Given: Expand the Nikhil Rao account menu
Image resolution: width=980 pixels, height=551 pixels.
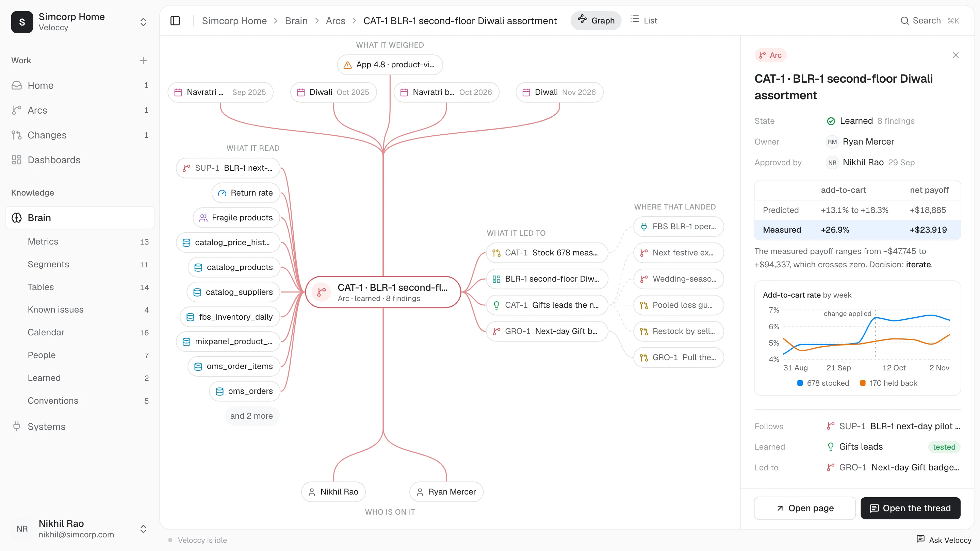Looking at the screenshot, I should click(143, 529).
